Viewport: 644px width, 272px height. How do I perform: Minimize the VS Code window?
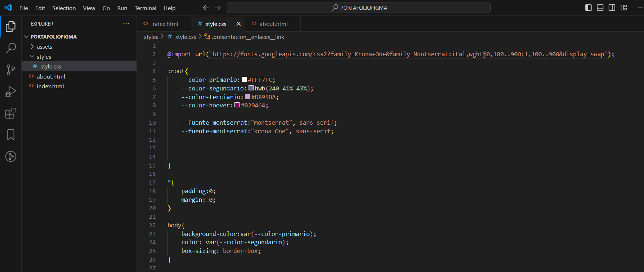[x=640, y=8]
